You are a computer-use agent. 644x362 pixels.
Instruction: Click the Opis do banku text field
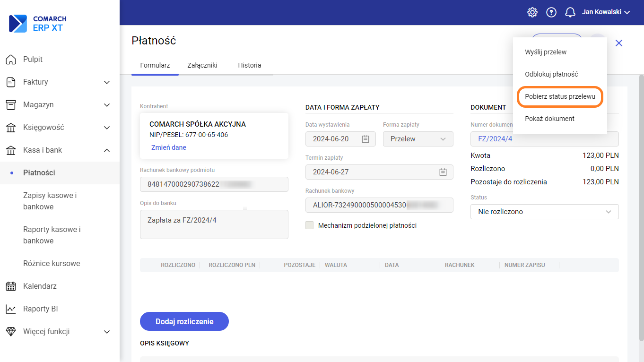[x=214, y=224]
